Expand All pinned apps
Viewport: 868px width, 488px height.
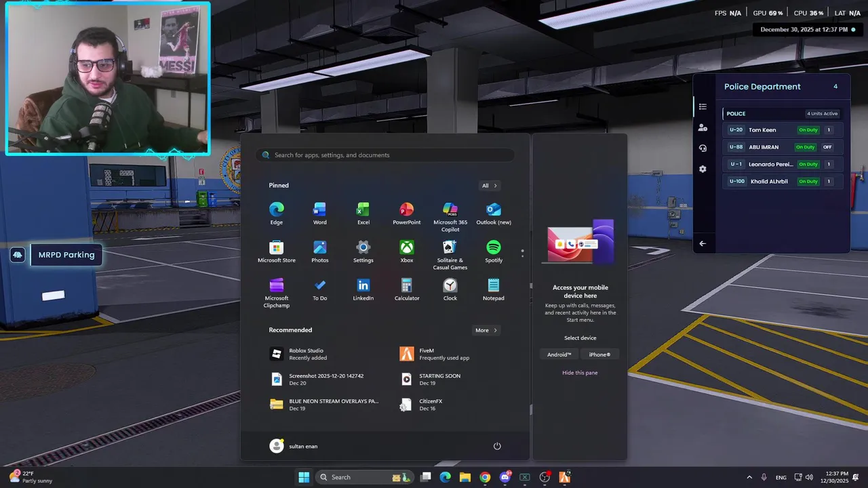[490, 186]
